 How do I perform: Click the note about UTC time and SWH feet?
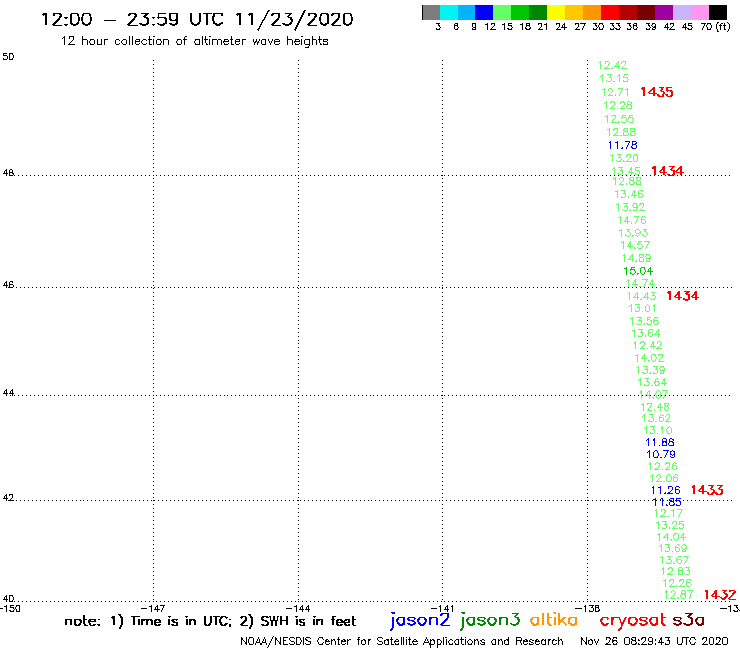pyautogui.click(x=210, y=621)
